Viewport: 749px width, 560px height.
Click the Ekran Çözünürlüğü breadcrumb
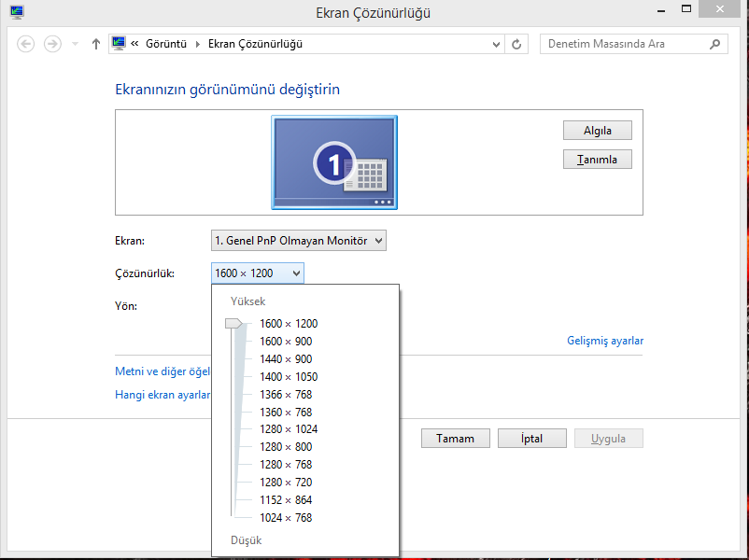click(255, 44)
